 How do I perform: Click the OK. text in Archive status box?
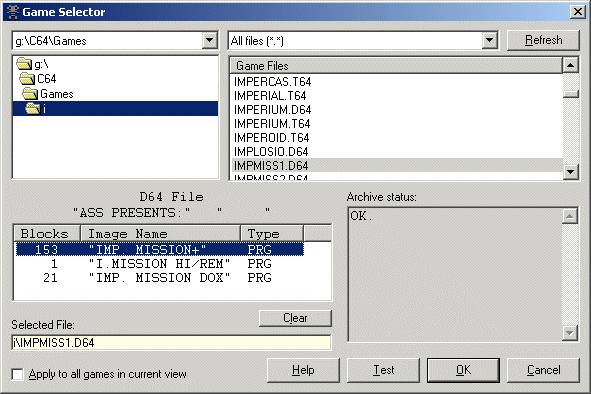(x=361, y=216)
